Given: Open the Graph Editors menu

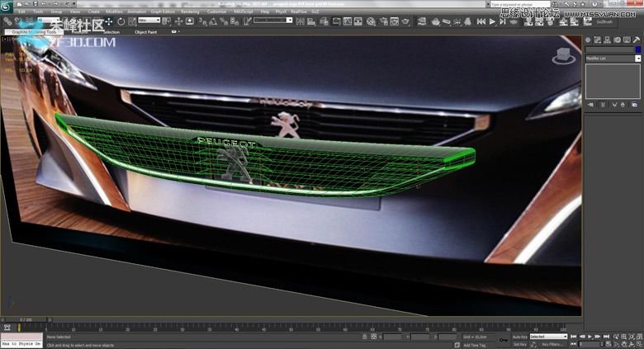Looking at the screenshot, I should (x=163, y=12).
